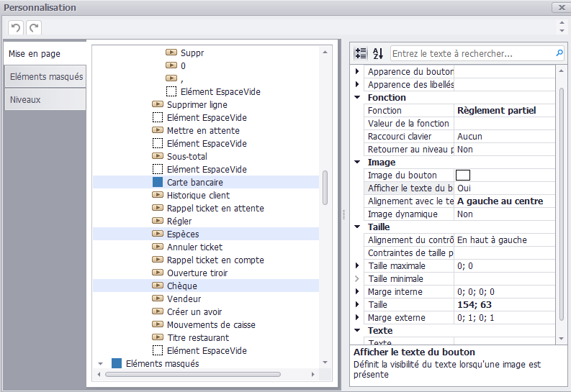Switch to Eléments masqués tab
This screenshot has height=392, width=571.
45,76
